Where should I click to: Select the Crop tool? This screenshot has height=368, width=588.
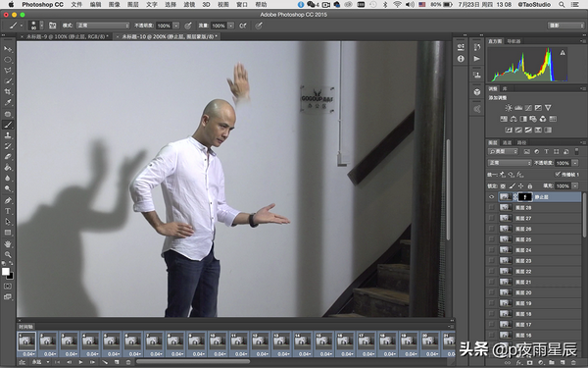pos(8,91)
